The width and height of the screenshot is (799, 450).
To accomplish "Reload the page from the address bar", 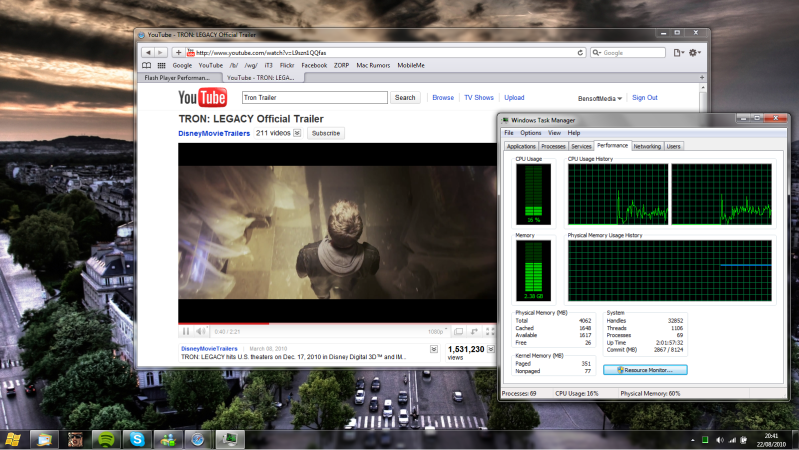I will pyautogui.click(x=580, y=52).
